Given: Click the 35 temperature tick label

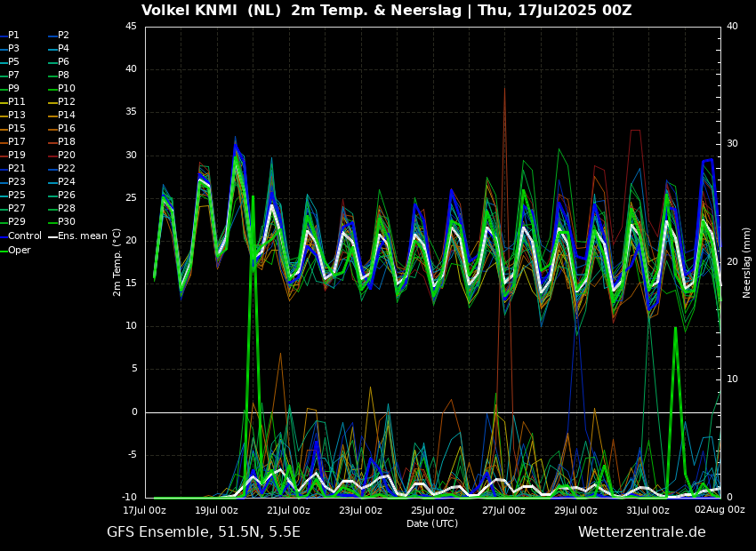Looking at the screenshot, I should coord(131,112).
